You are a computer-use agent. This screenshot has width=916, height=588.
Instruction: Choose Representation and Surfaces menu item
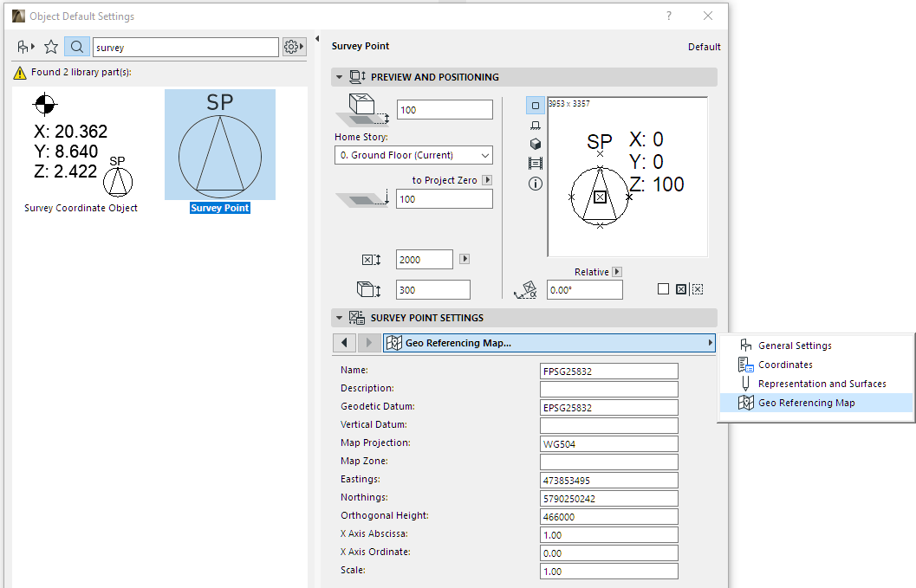tap(816, 384)
